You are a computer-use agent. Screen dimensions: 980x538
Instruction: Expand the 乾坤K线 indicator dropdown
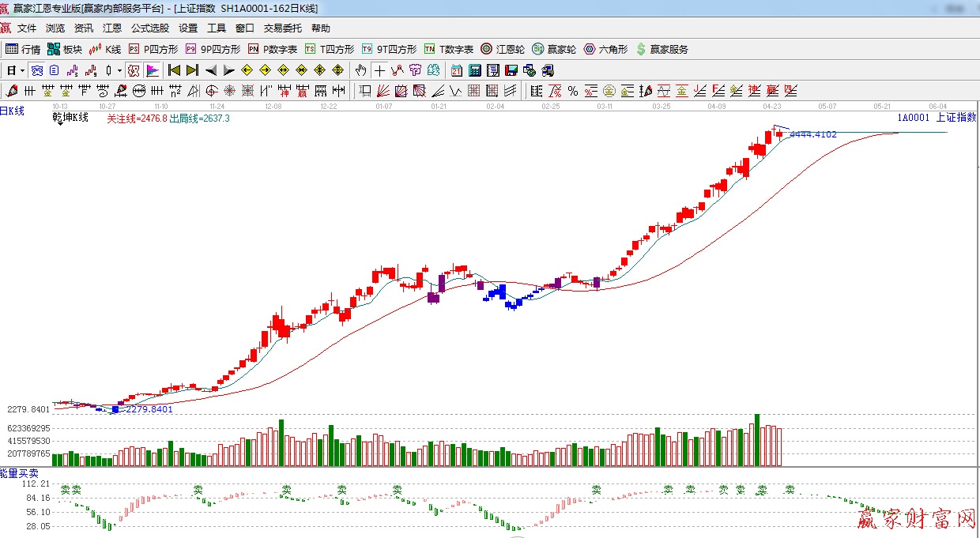click(x=59, y=124)
